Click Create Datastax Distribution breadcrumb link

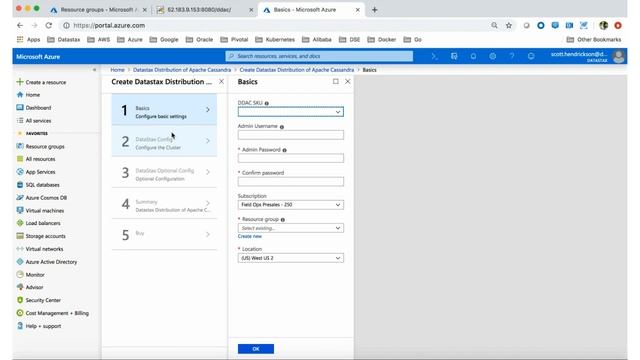tap(297, 70)
